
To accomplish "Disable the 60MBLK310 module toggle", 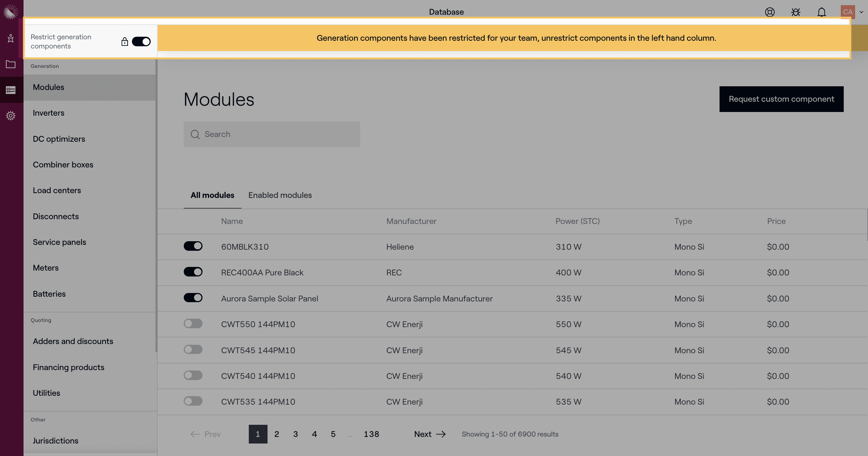I will (193, 246).
